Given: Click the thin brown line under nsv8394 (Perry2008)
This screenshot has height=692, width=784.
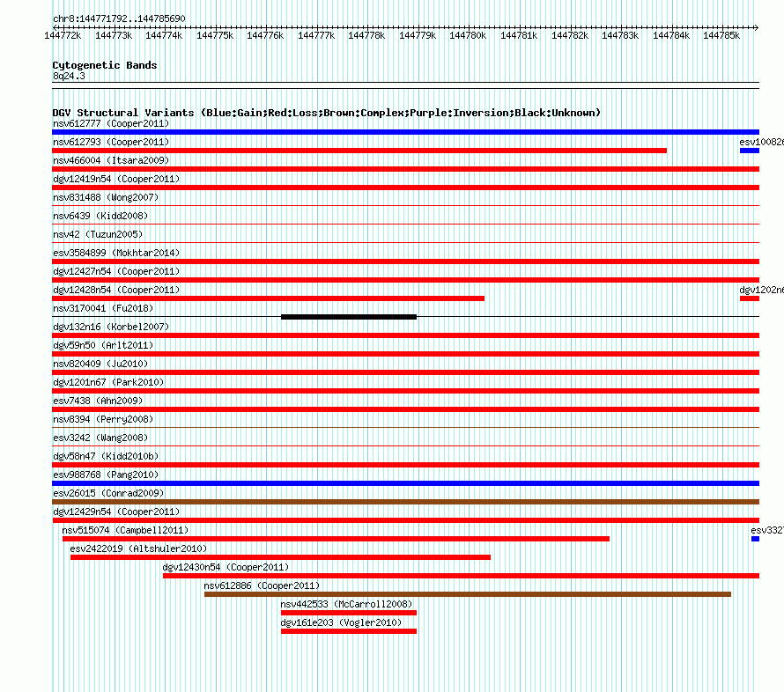Looking at the screenshot, I should coord(405,427).
